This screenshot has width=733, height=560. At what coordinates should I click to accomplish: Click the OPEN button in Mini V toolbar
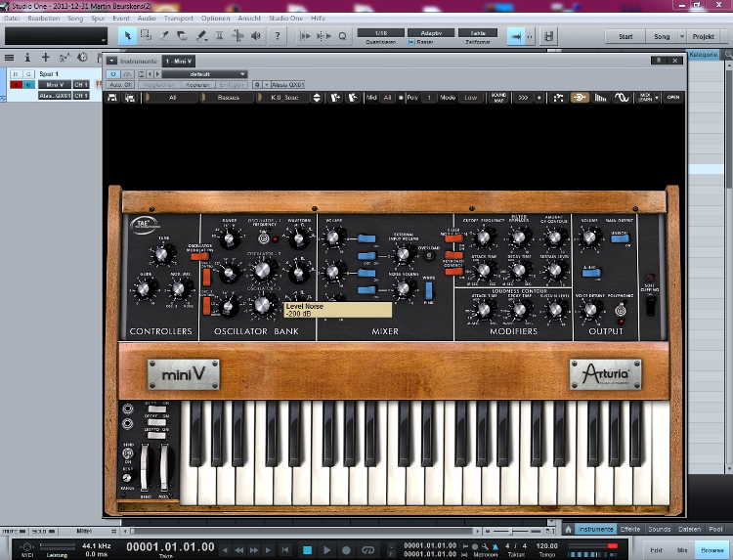(x=673, y=97)
